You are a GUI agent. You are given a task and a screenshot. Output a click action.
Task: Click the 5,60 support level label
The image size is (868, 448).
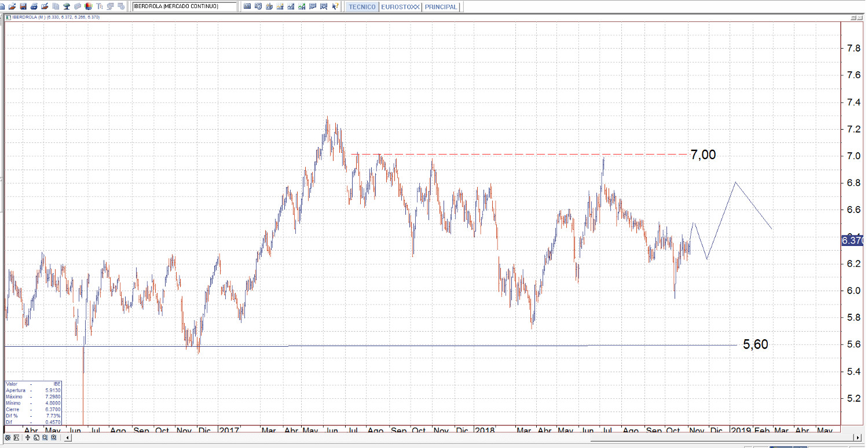pyautogui.click(x=755, y=344)
